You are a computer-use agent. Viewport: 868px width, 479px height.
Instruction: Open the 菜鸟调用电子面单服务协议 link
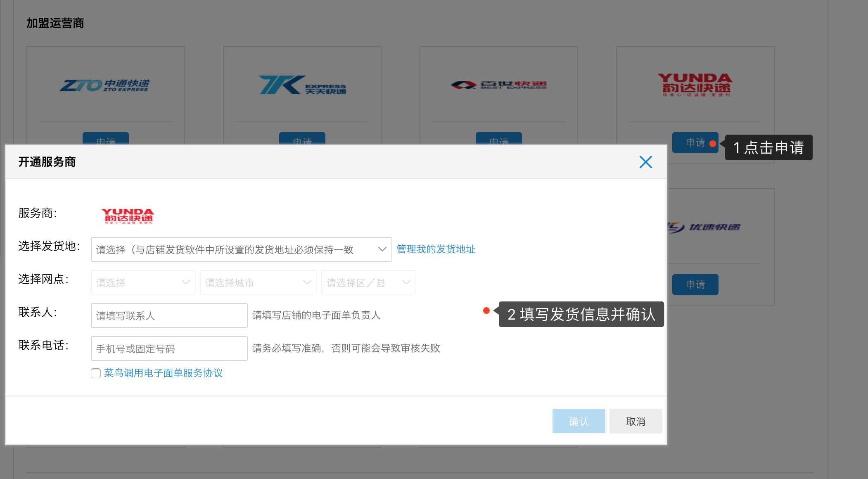click(x=164, y=373)
